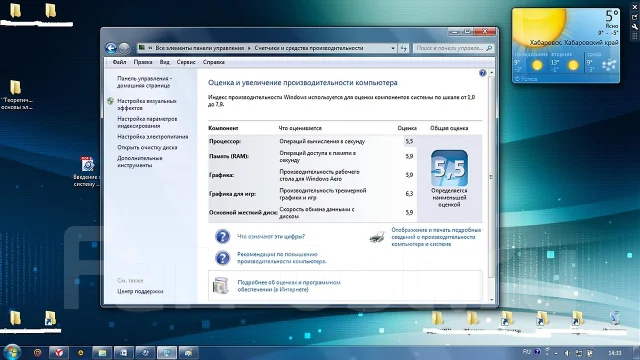The image size is (640, 360).
Task: Click the refresh button beside address bar
Action: 404,48
